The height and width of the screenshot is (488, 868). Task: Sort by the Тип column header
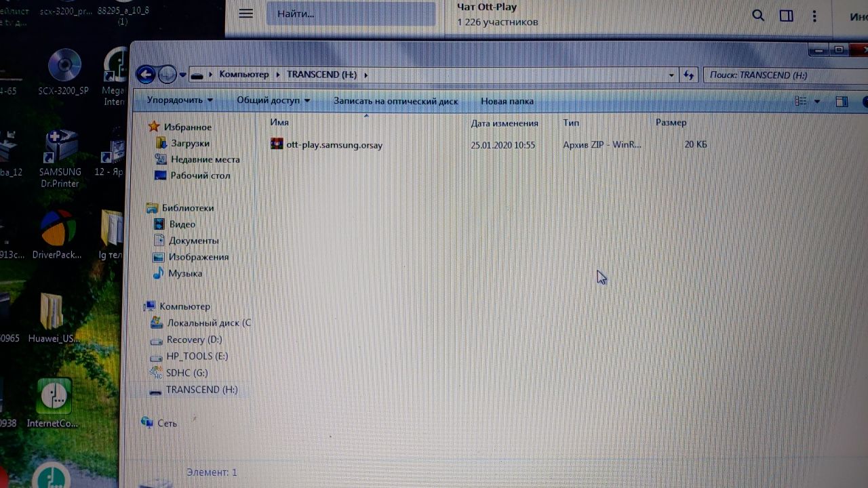point(571,123)
